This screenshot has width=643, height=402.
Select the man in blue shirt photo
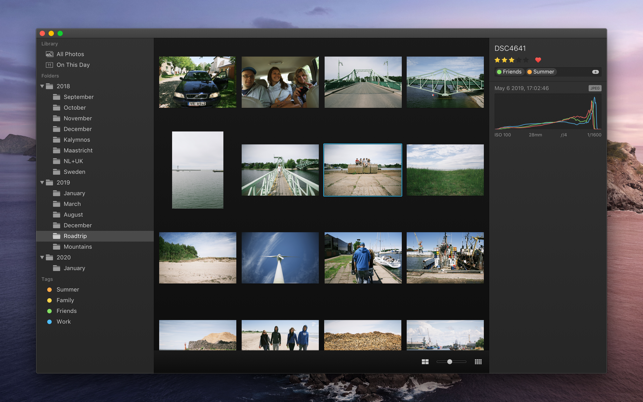(363, 258)
